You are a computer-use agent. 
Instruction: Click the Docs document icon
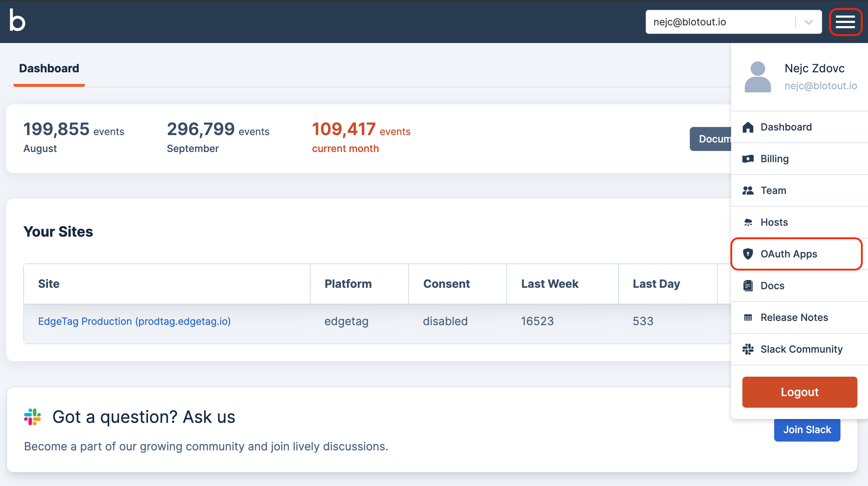(748, 286)
